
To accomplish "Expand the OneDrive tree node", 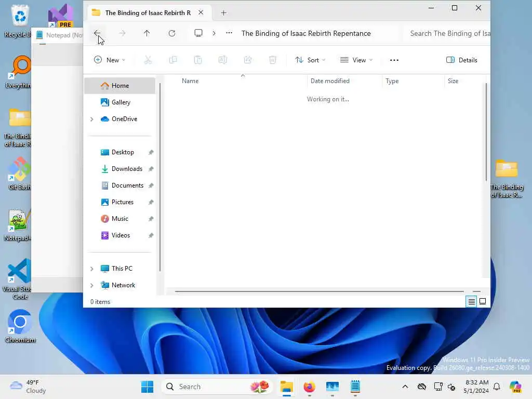I will coord(91,119).
